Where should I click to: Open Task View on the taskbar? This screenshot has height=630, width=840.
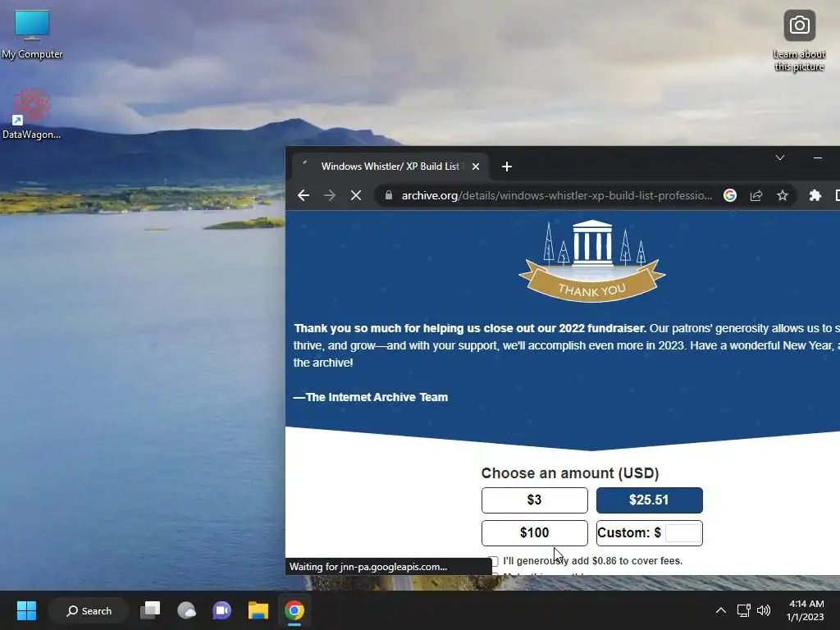pyautogui.click(x=150, y=610)
